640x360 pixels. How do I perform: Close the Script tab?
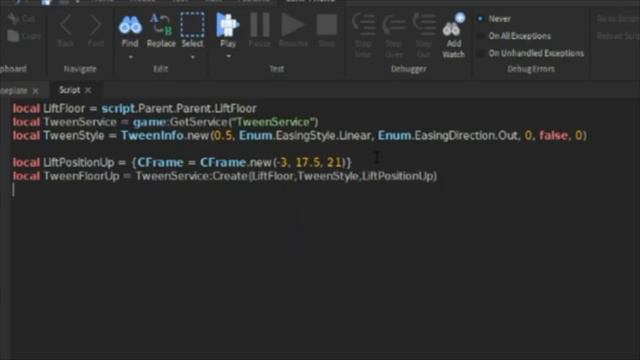point(88,90)
